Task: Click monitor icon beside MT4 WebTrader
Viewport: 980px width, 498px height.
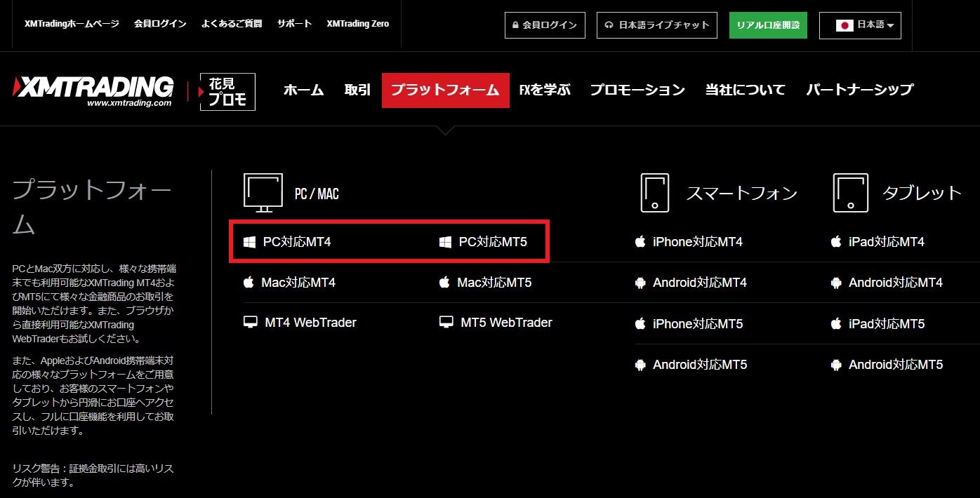Action: (249, 323)
